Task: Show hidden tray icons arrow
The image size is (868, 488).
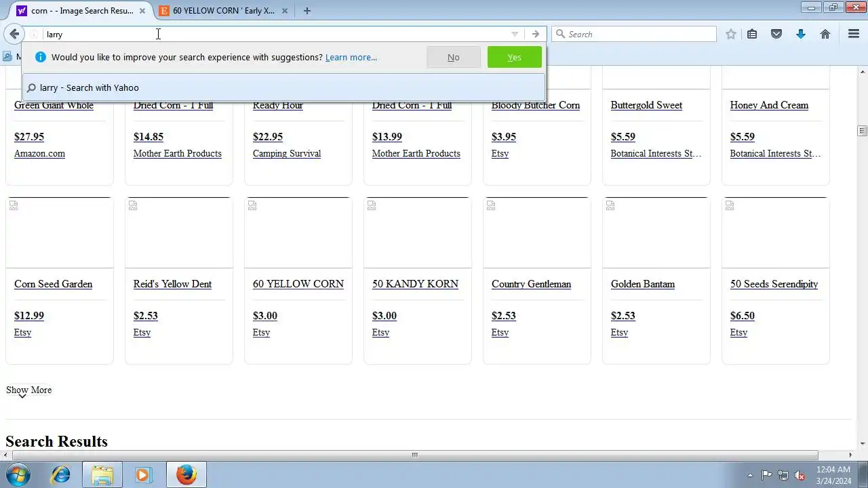Action: 749,475
